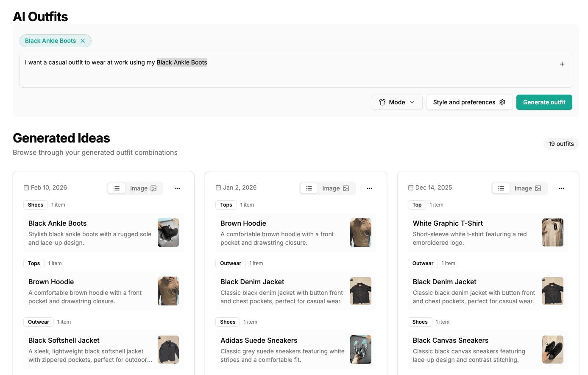Viewport: 588px width, 375px height.
Task: Select the list tab on the Dec 14 card
Action: tap(501, 188)
